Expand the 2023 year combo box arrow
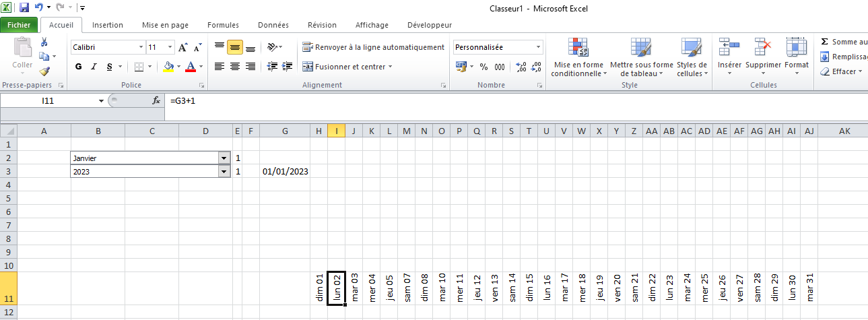This screenshot has height=320, width=868. click(224, 172)
